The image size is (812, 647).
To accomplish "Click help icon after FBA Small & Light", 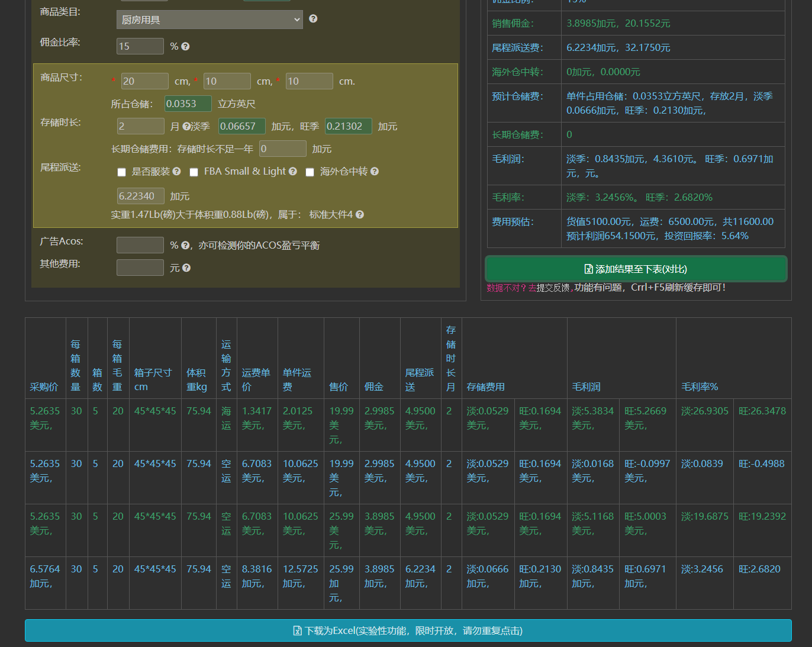I will point(292,171).
